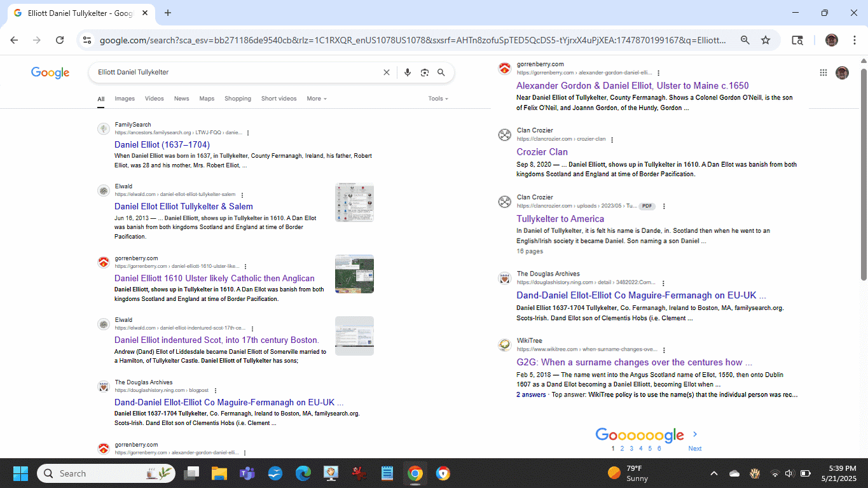Click the browser address bar URL
The image size is (868, 488).
413,40
